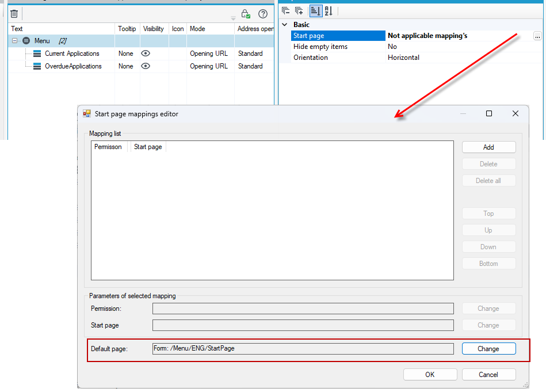Image resolution: width=546 pixels, height=392 pixels.
Task: Collapse all property groups icon
Action: pyautogui.click(x=285, y=11)
